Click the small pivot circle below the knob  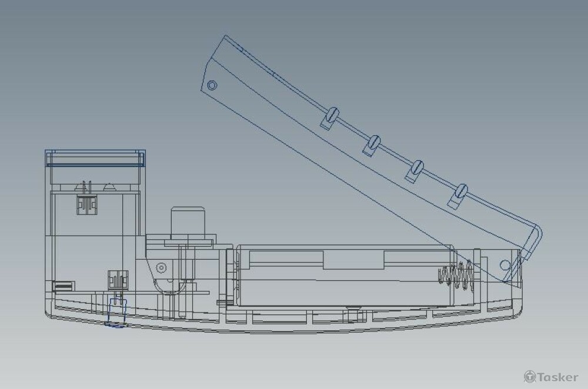[159, 267]
